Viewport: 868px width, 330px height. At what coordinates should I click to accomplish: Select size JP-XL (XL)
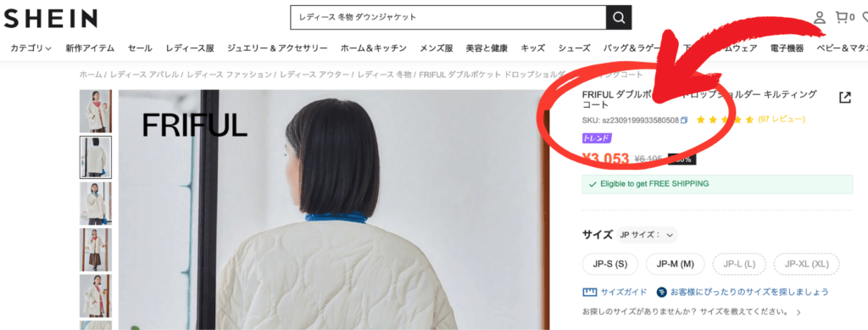(807, 264)
